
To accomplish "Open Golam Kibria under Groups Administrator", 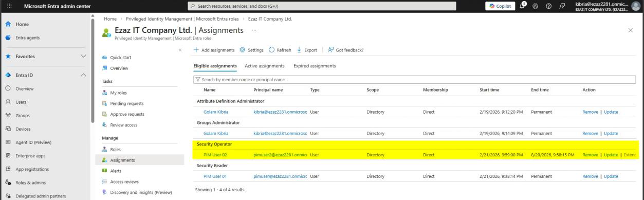I will click(216, 133).
